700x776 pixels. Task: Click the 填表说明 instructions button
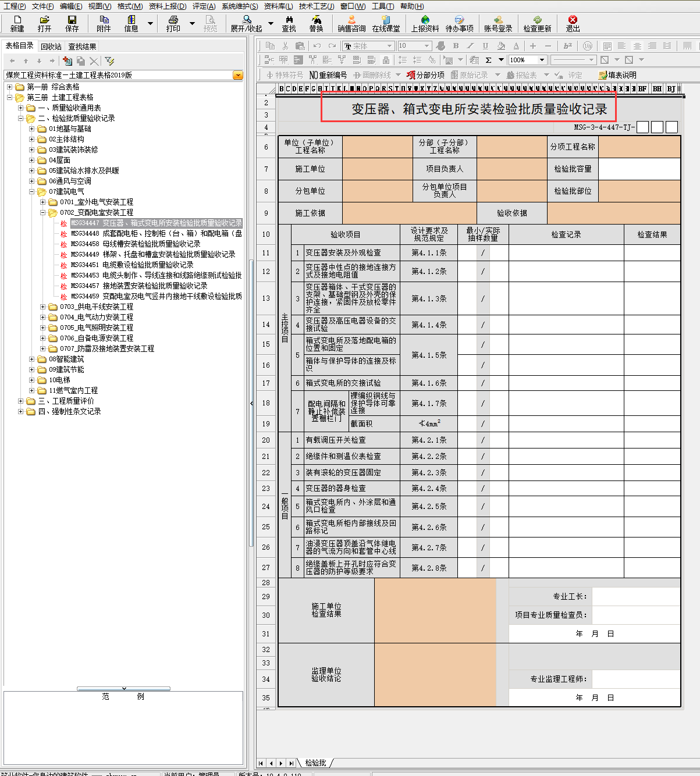617,75
